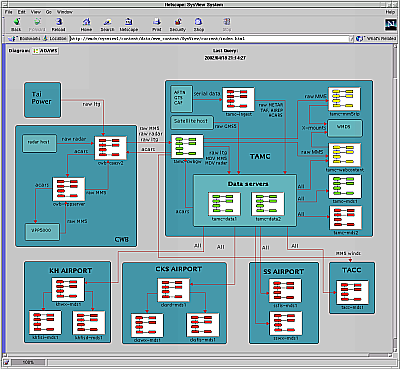Click the TACC heading
Image resolution: width=400 pixels, height=369 pixels.
[351, 270]
